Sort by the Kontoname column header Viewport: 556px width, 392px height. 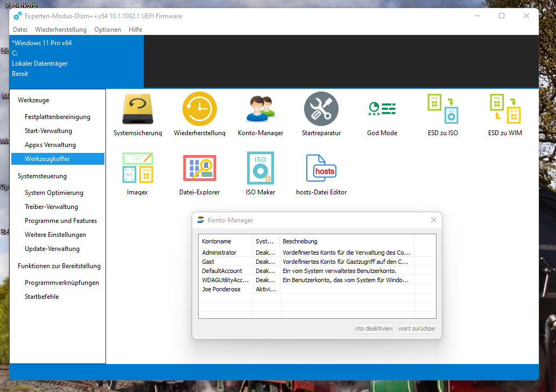point(226,241)
